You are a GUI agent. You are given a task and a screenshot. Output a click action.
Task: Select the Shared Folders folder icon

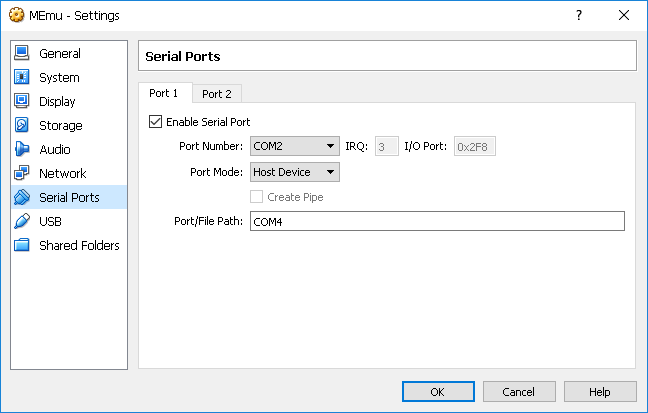[x=22, y=246]
